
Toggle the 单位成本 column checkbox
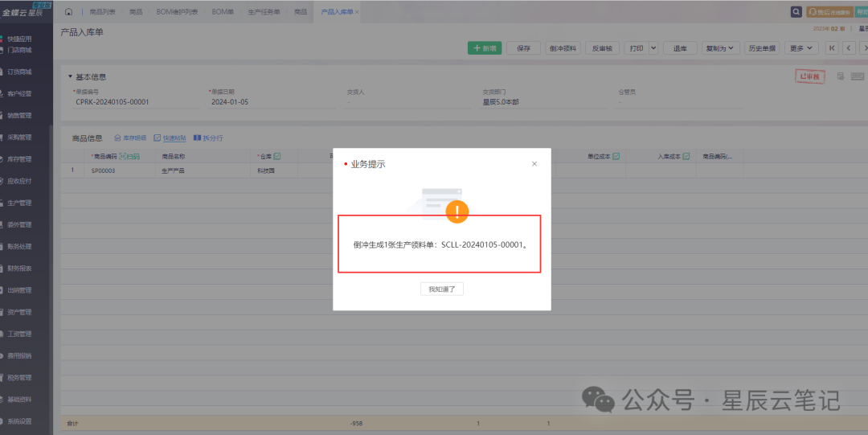click(x=616, y=156)
